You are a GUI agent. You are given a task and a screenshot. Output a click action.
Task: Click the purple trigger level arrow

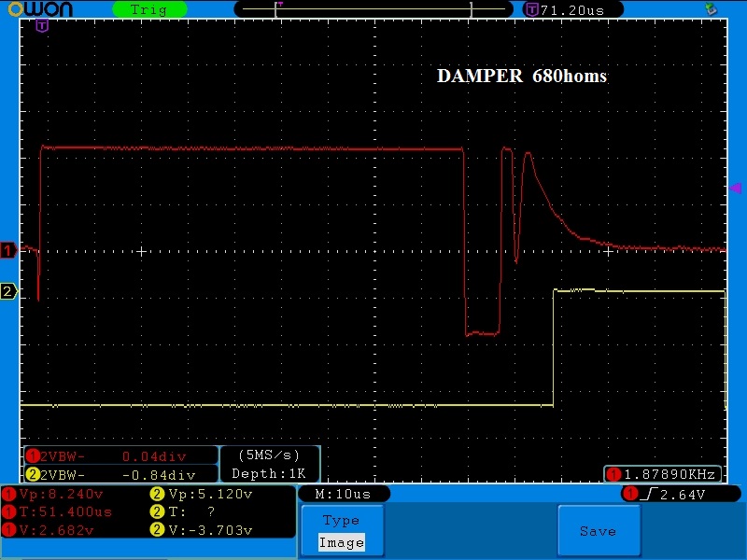736,189
